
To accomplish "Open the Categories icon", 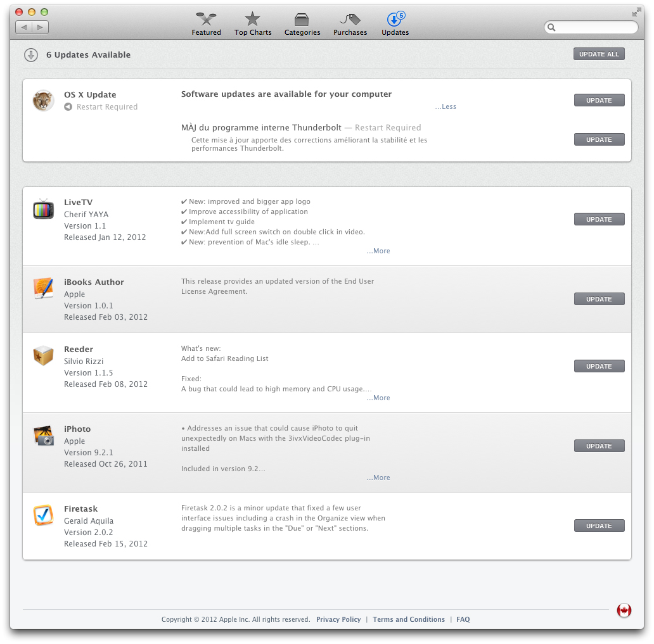I will pos(302,19).
